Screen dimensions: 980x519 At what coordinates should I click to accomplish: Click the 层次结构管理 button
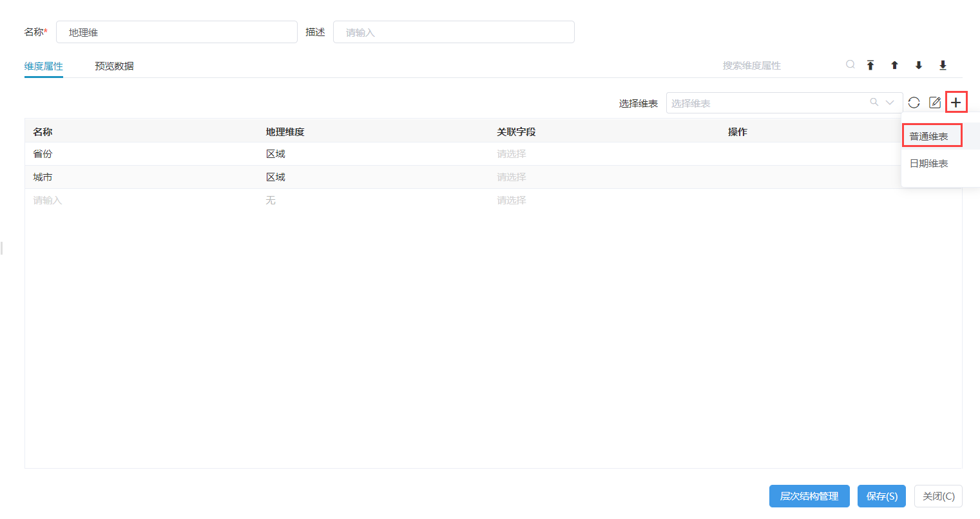click(x=809, y=496)
